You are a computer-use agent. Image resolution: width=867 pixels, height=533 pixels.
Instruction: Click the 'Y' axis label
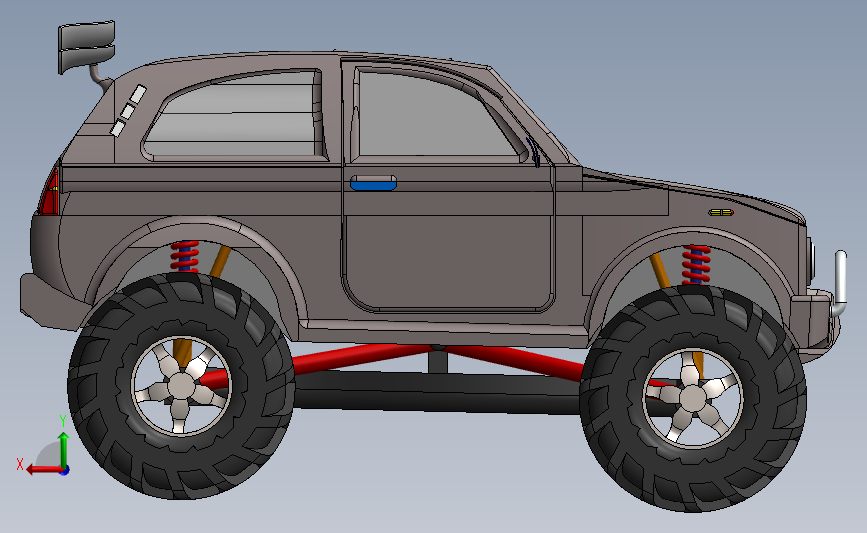tap(63, 421)
